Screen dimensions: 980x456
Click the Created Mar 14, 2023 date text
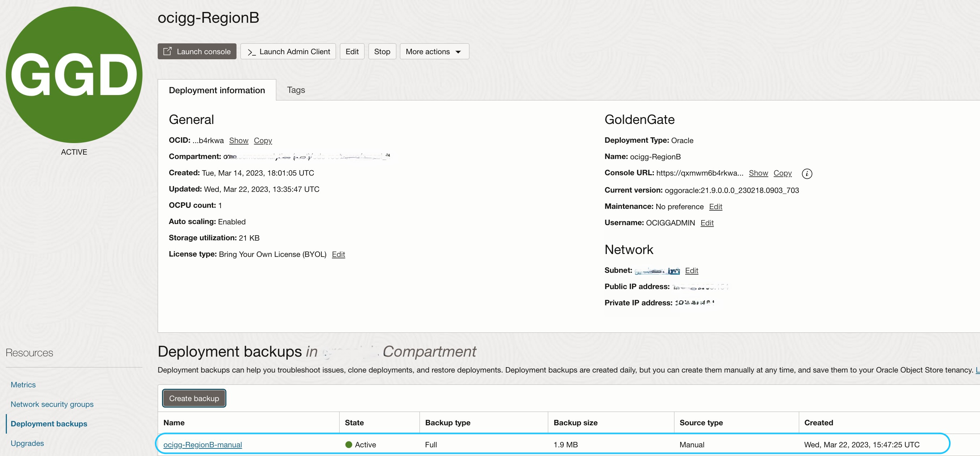coord(257,173)
